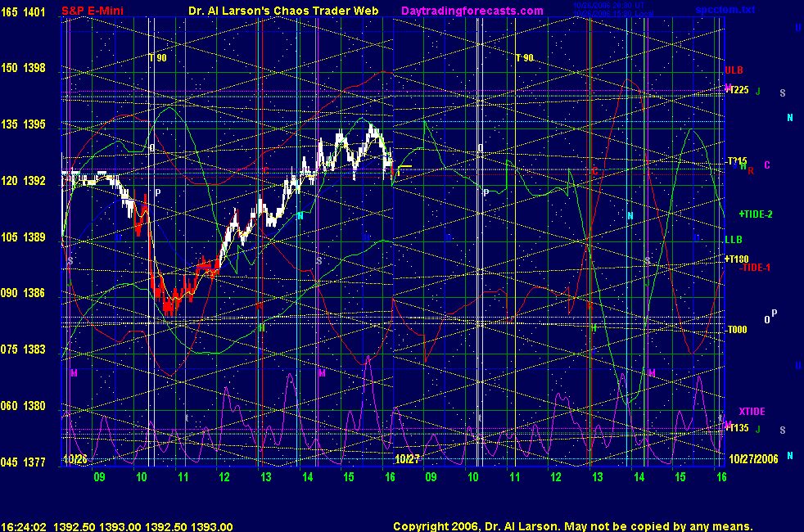804x532 pixels.
Task: Click the '165 1401' price axis label
Action: click(23, 11)
